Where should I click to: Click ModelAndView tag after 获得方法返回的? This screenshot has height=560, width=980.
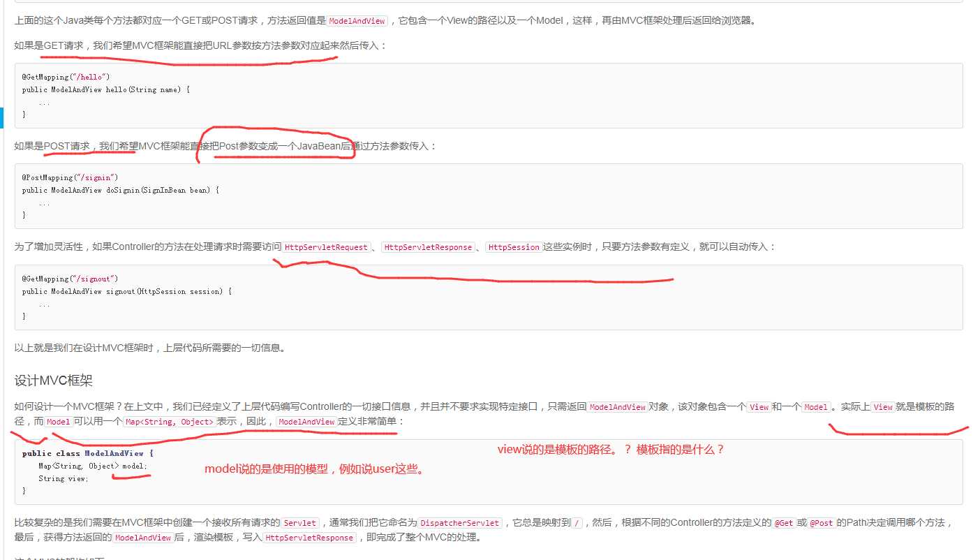[143, 538]
